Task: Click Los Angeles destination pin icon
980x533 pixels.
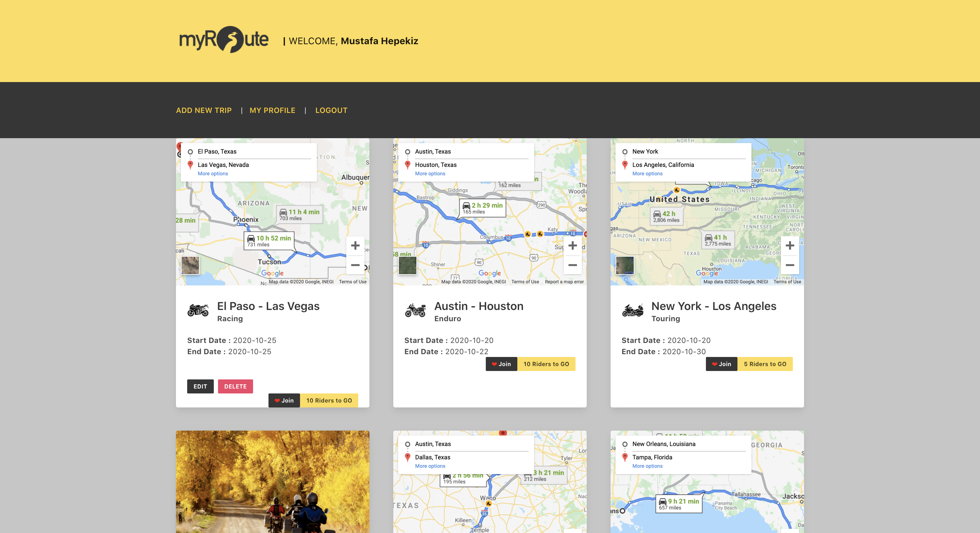Action: (625, 165)
